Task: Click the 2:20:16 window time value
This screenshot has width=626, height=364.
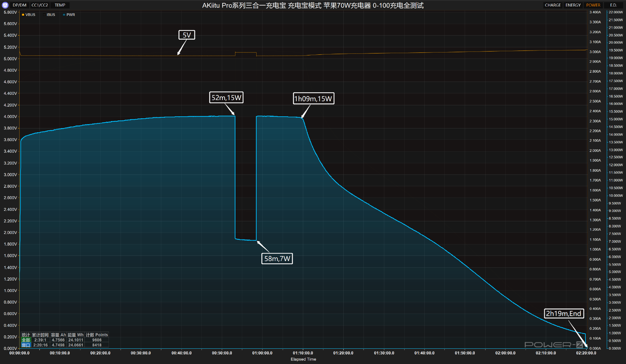Action: (x=40, y=345)
